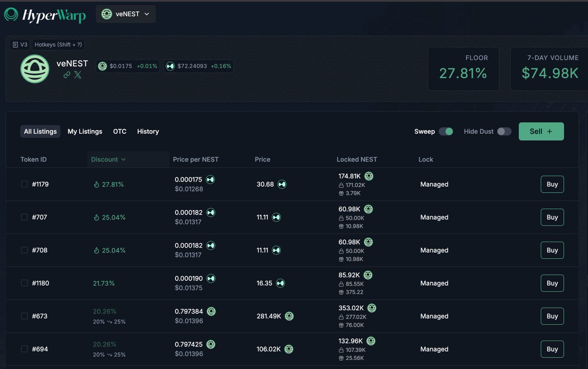
Task: Click the FLOOR 27.81% stat card
Action: [x=463, y=69]
